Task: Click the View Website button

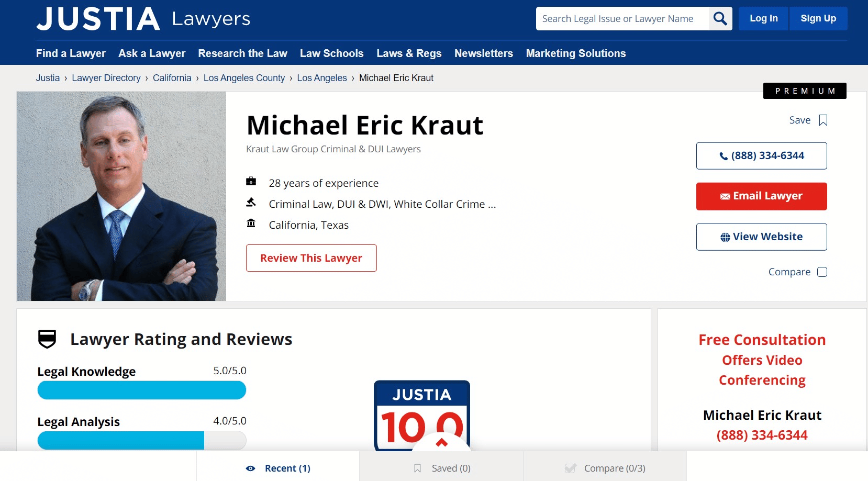Action: click(x=762, y=237)
